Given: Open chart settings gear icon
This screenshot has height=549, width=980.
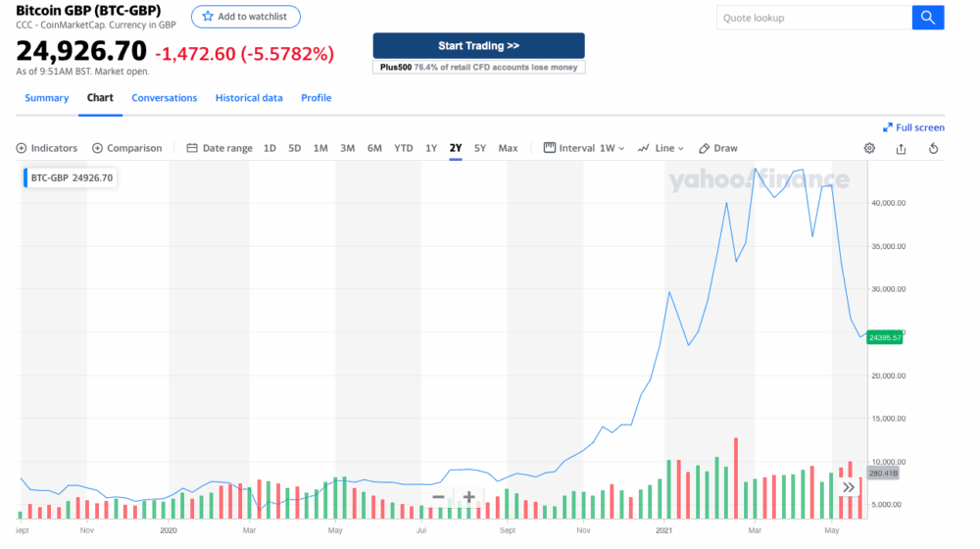Looking at the screenshot, I should click(869, 148).
